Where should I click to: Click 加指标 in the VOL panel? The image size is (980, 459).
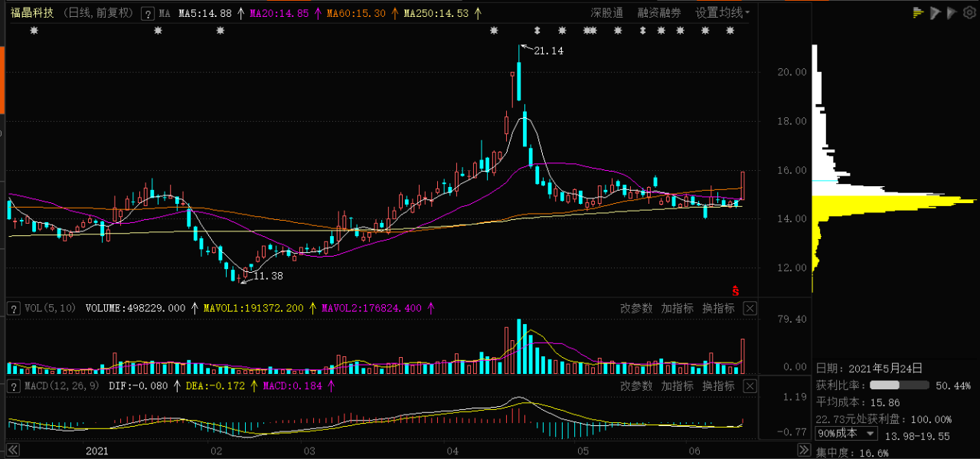(x=678, y=309)
